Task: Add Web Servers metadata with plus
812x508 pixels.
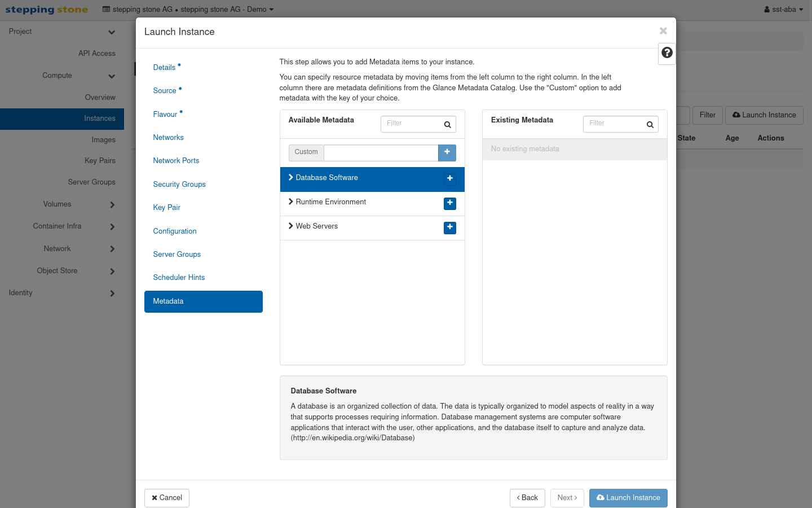Action: 450,227
